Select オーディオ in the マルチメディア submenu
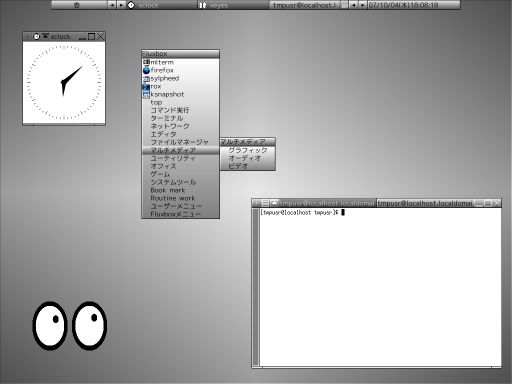Image resolution: width=512 pixels, height=384 pixels. coord(247,158)
